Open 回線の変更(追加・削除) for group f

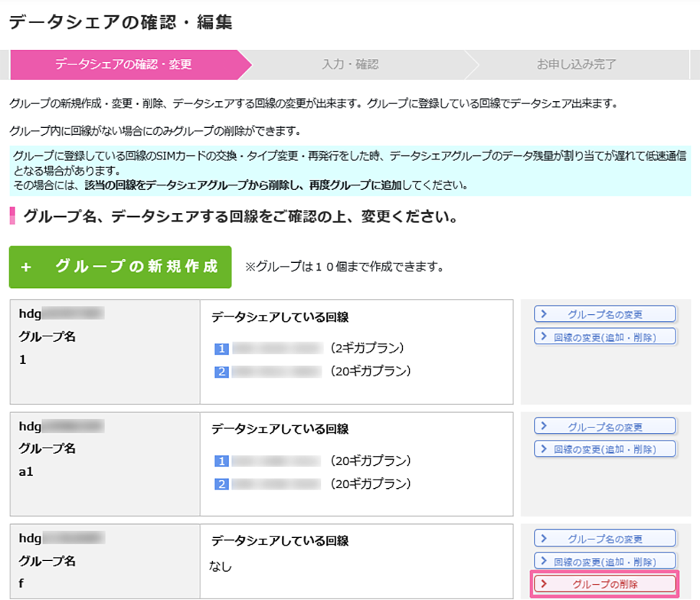click(605, 561)
